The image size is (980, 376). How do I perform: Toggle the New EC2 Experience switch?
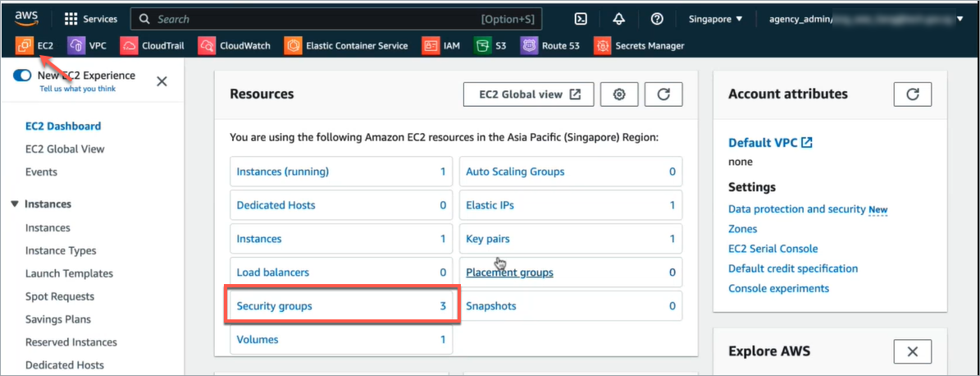23,76
